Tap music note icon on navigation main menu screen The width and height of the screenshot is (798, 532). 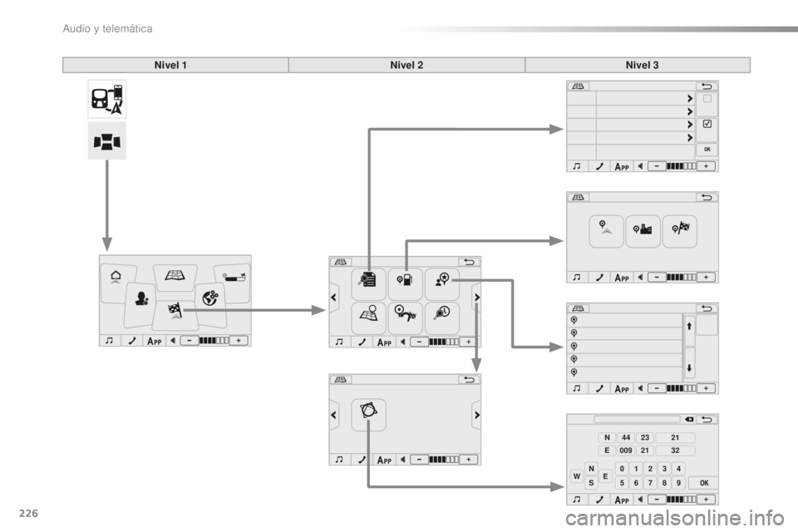(x=109, y=341)
